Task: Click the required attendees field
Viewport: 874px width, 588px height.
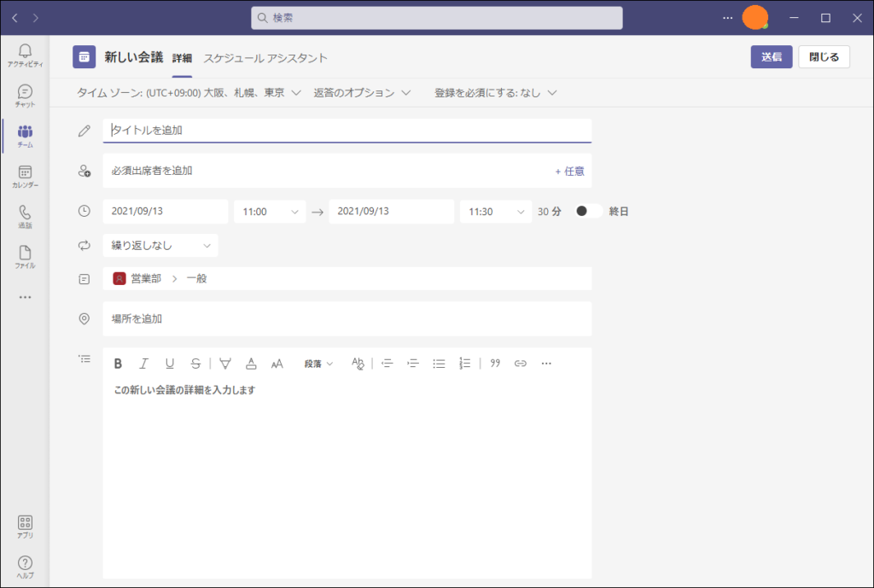Action: (329, 171)
